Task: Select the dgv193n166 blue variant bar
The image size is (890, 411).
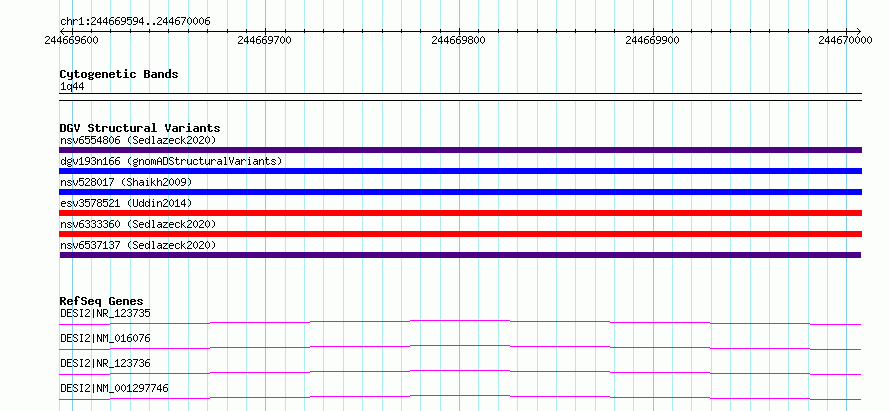Action: click(x=460, y=171)
